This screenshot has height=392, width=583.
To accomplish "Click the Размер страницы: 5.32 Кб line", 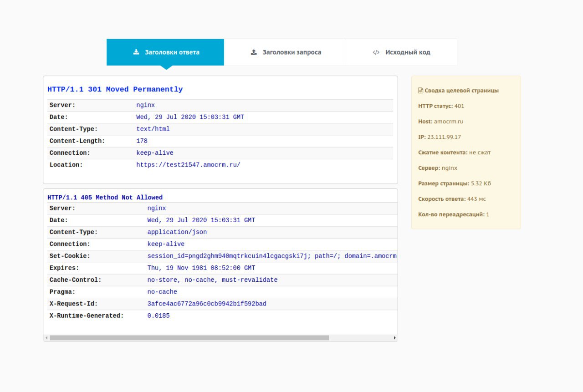I will pos(455,183).
